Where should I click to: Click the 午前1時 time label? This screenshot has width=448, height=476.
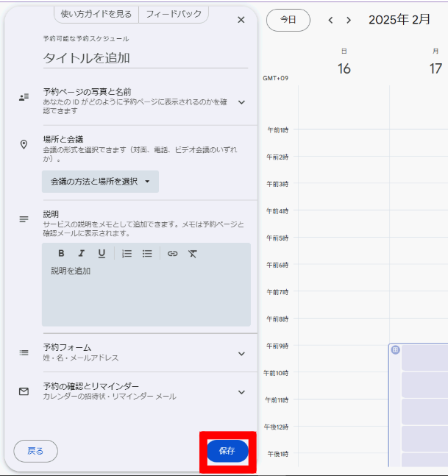278,130
